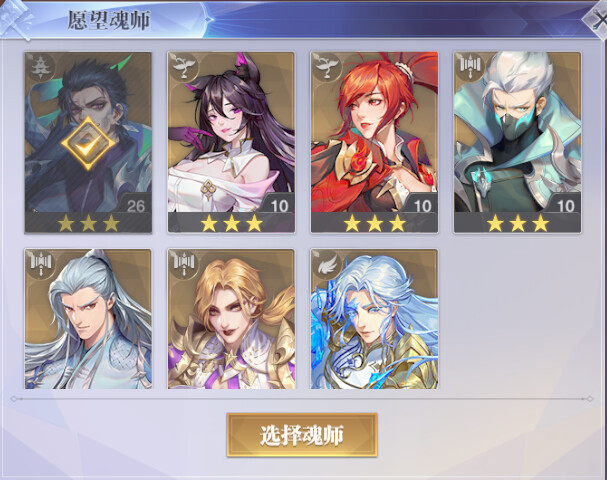
Task: Click the wing class icon on the blue-haired card
Action: point(326,264)
